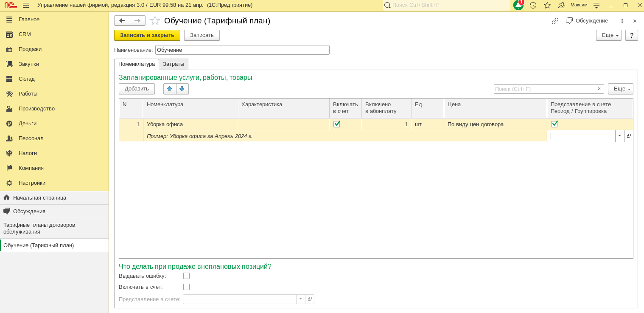Select the Уборка офиса cell

[190, 124]
